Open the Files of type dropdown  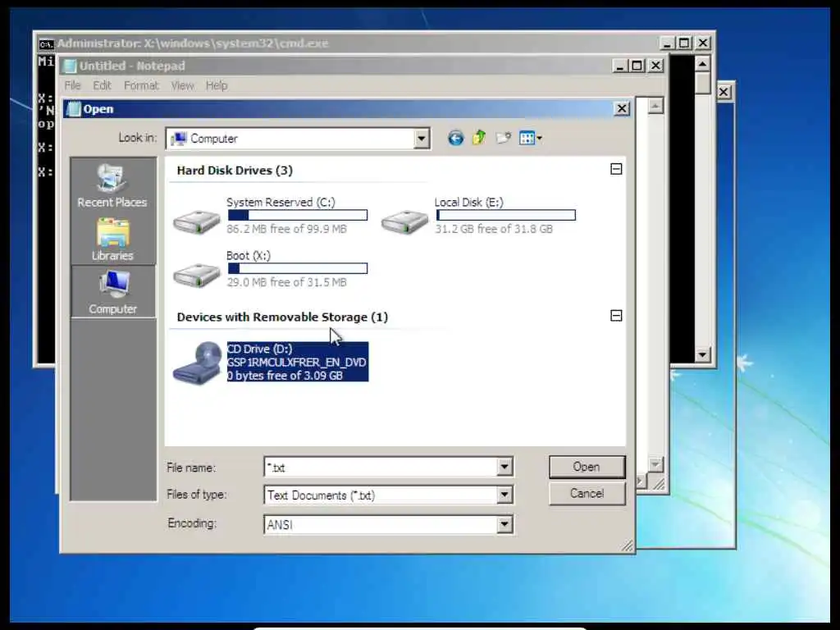[x=504, y=495]
